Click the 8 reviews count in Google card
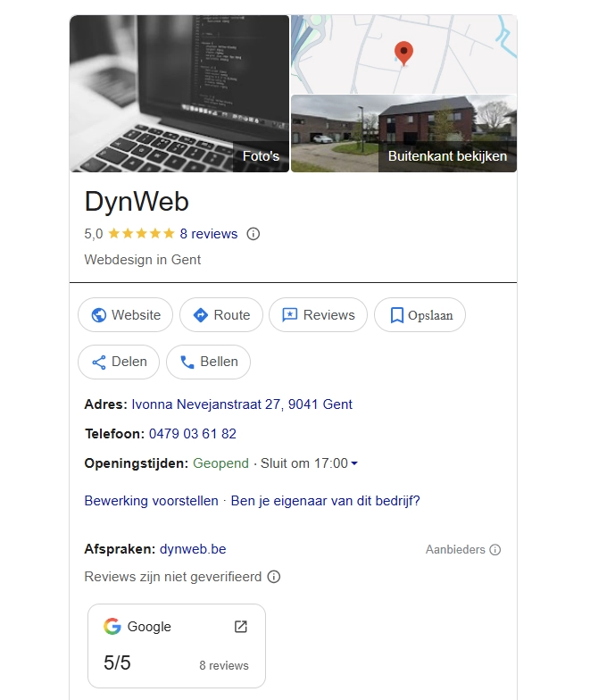590x700 pixels. coord(224,666)
